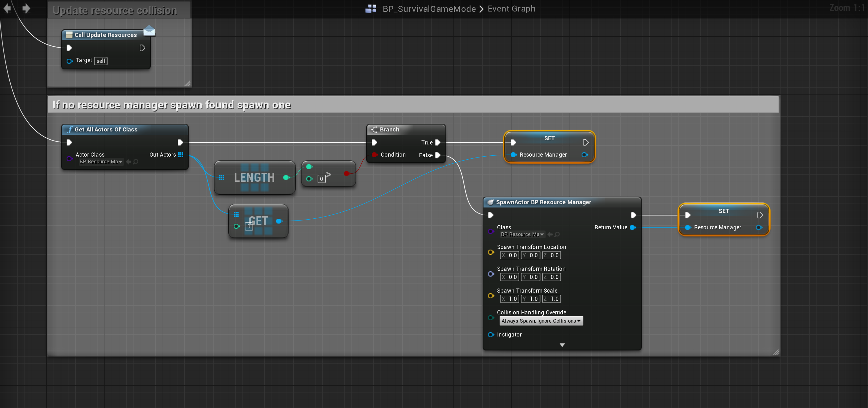Open Collision Handling Override dropdown

pyautogui.click(x=541, y=321)
